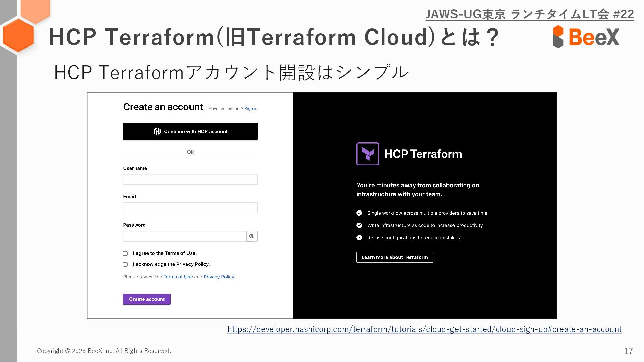The height and width of the screenshot is (362, 644).
Task: Follow the Sign in link
Action: [x=251, y=109]
